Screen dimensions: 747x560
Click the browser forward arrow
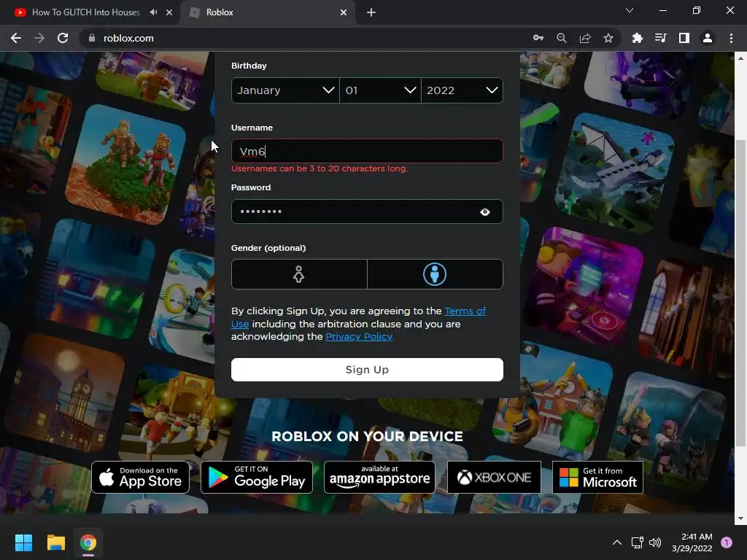[x=39, y=38]
